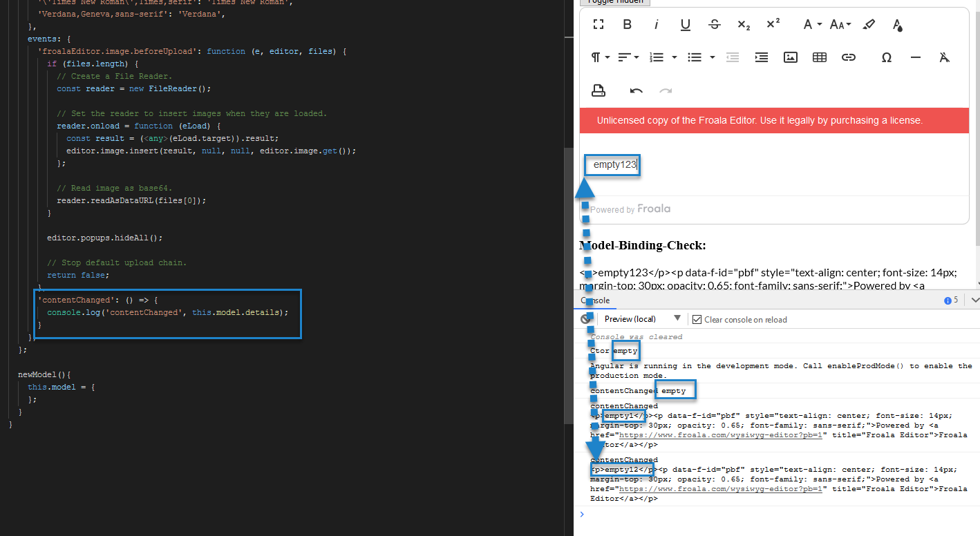The width and height of the screenshot is (980, 536).
Task: Expand the font size AA dropdown
Action: click(x=840, y=24)
